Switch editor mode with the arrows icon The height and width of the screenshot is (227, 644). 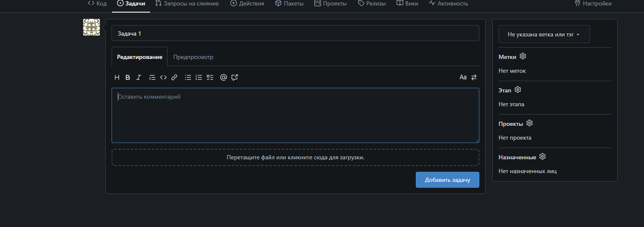(x=474, y=77)
